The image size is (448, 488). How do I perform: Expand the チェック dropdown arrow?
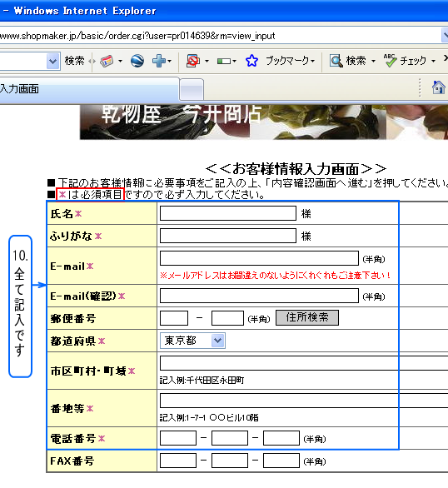[x=433, y=61]
